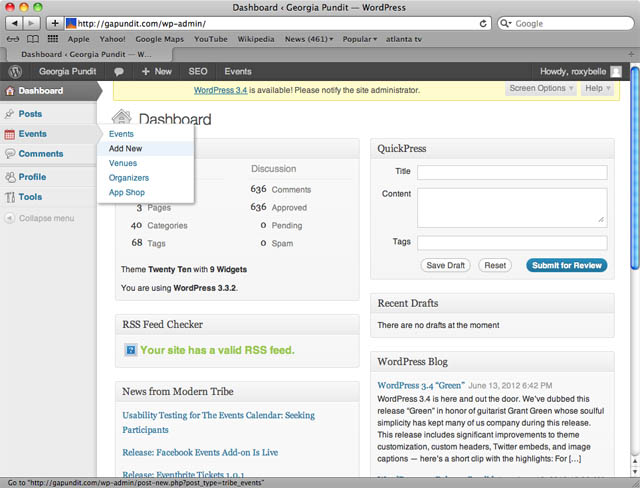Select Events entry in flyout submenu

pos(121,134)
